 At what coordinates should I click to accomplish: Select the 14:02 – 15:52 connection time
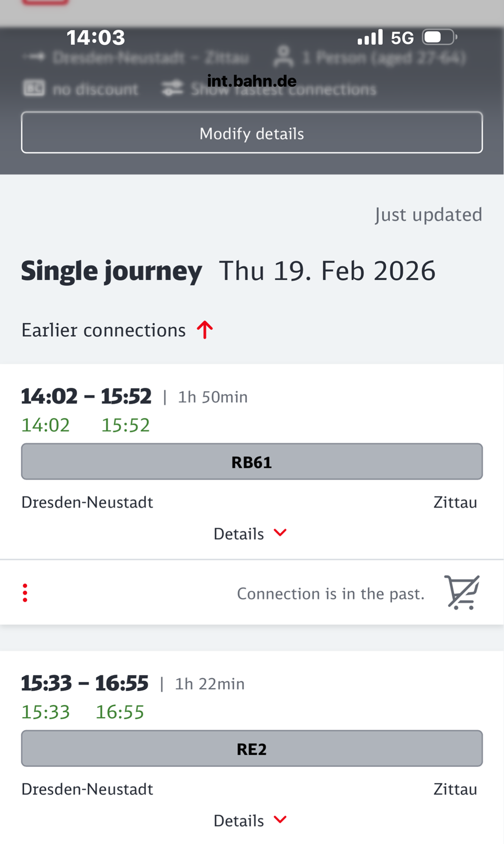[86, 396]
